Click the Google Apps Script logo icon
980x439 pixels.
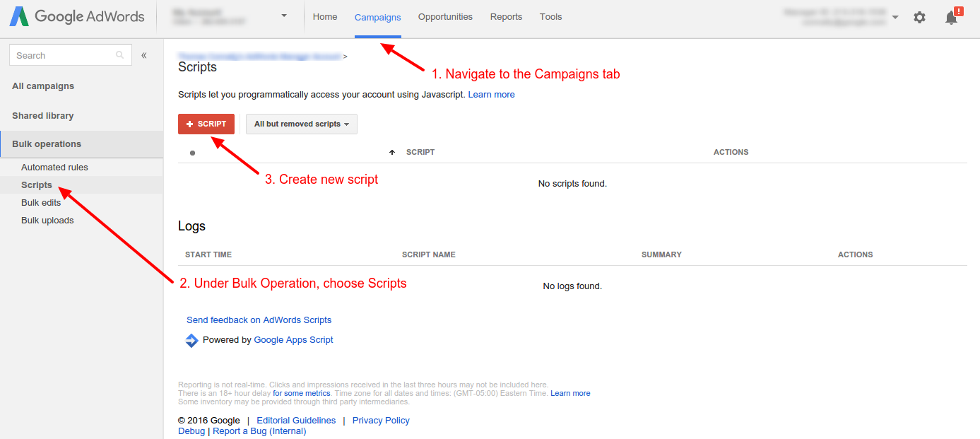pyautogui.click(x=191, y=340)
